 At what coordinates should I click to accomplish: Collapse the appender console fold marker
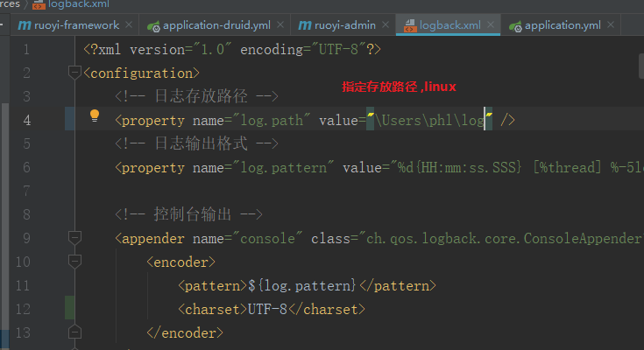tap(74, 238)
